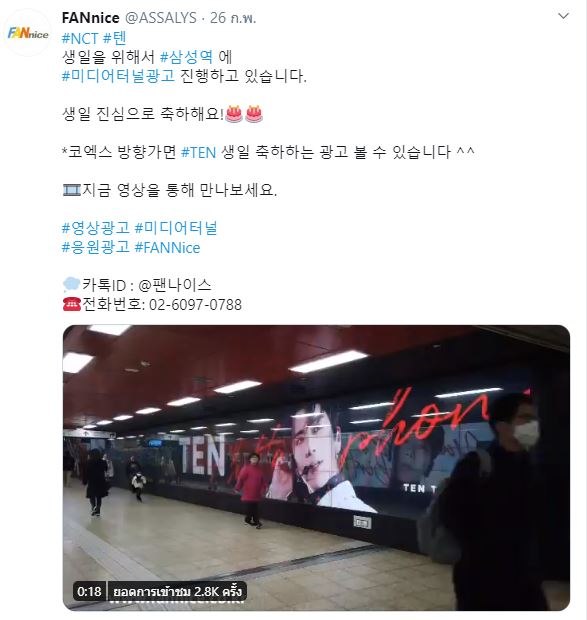587x620 pixels.
Task: Expand the tweet options chevron
Action: pos(563,16)
